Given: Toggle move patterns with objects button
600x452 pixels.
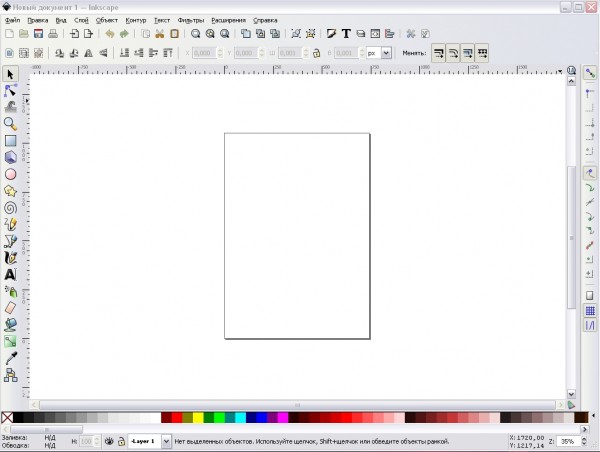Looking at the screenshot, I should point(482,53).
